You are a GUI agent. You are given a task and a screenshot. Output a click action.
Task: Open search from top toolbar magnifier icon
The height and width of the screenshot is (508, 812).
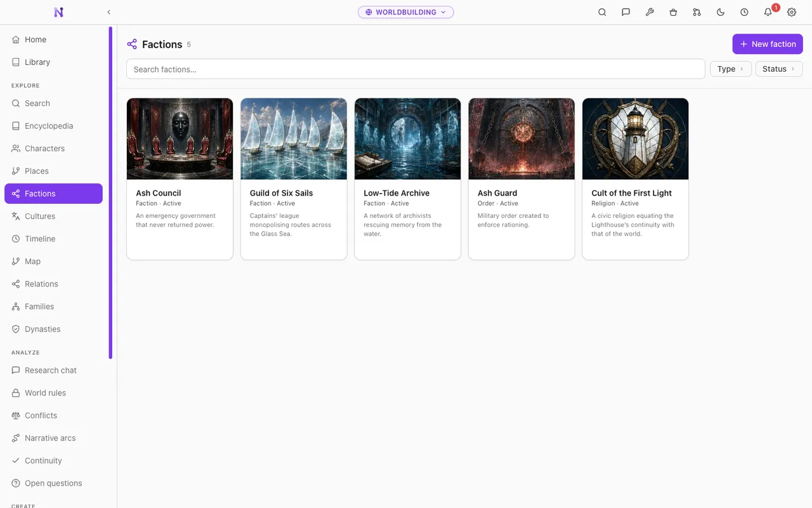point(602,12)
